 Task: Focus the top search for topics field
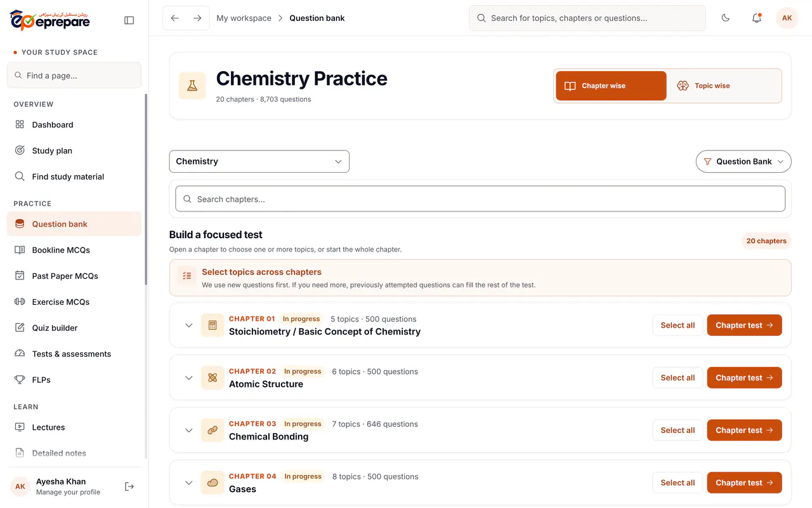(587, 18)
